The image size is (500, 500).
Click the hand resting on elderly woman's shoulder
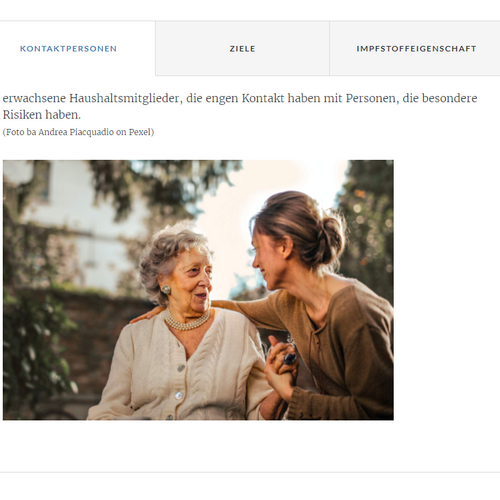click(x=143, y=315)
